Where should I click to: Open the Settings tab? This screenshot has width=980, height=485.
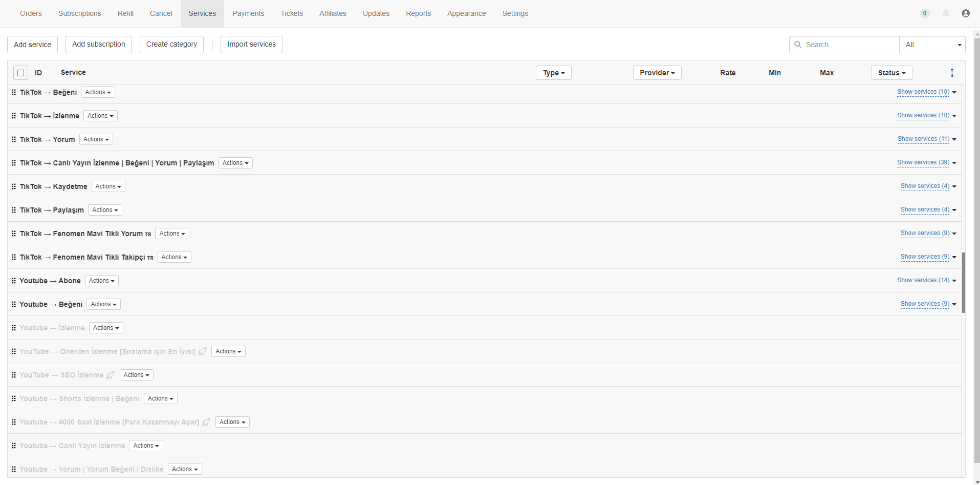coord(515,13)
